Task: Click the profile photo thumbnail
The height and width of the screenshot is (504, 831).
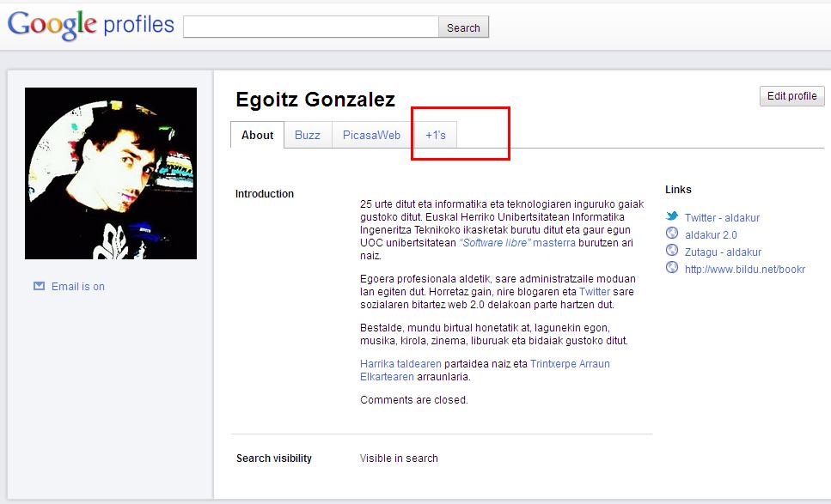Action: click(x=111, y=173)
